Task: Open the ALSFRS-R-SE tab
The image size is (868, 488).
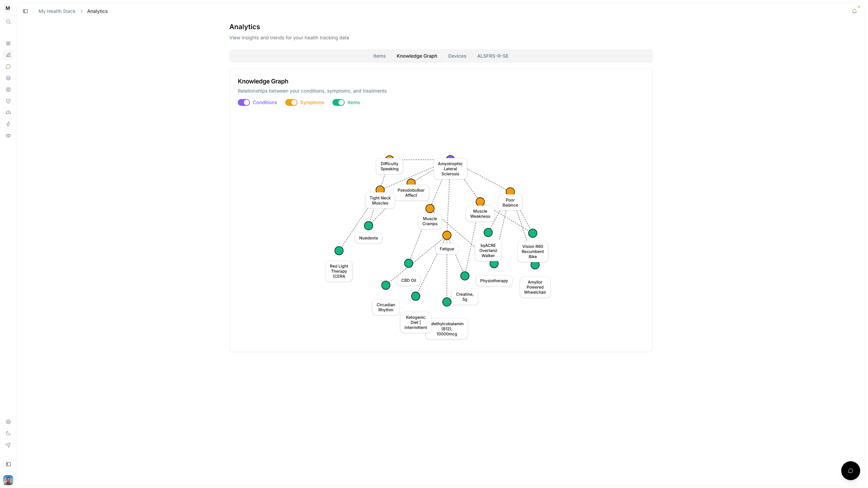Action: [x=493, y=56]
